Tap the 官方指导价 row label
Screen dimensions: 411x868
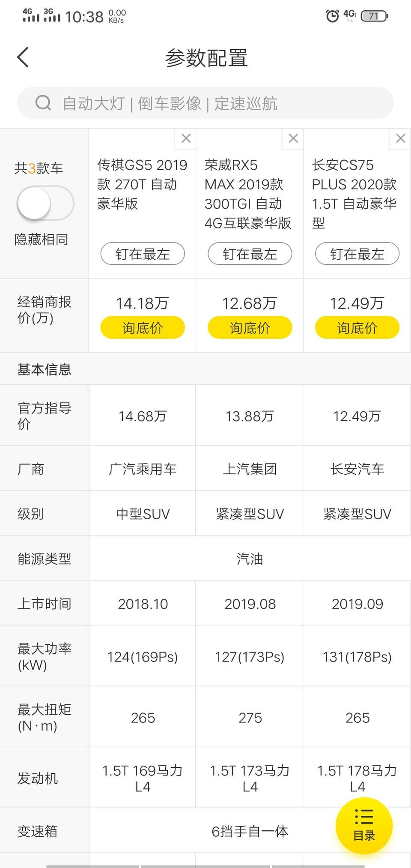point(44,416)
